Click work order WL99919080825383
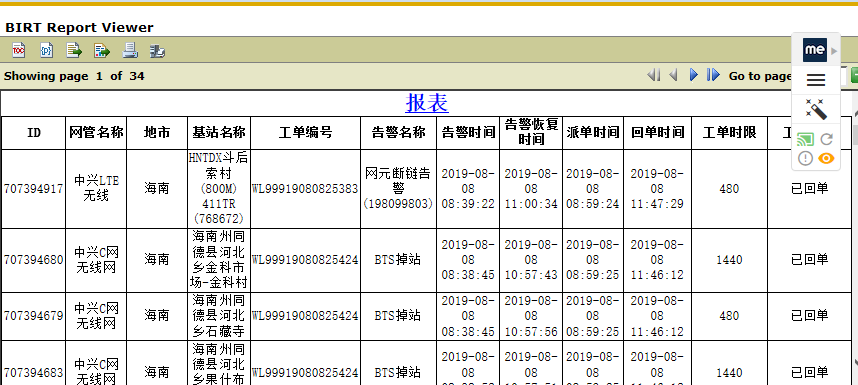The image size is (858, 385). click(x=305, y=189)
